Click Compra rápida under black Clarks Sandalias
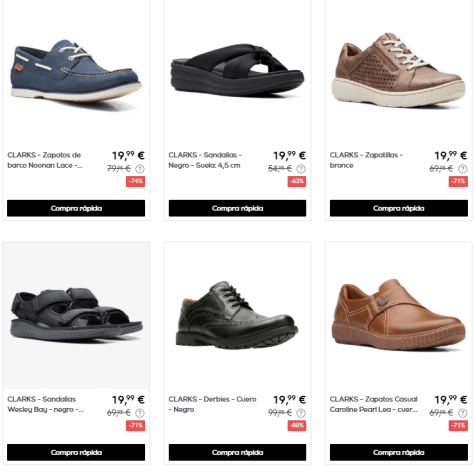 237,208
